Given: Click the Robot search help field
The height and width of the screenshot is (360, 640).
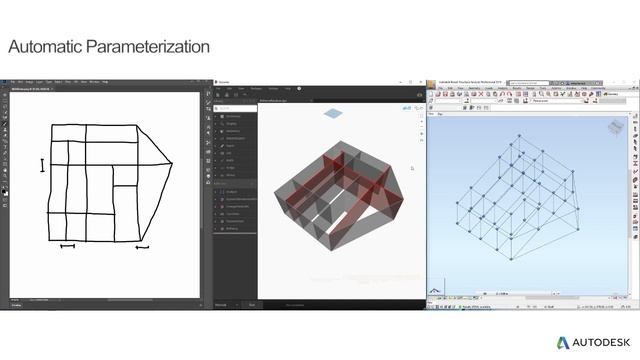Looking at the screenshot, I should point(529,83).
